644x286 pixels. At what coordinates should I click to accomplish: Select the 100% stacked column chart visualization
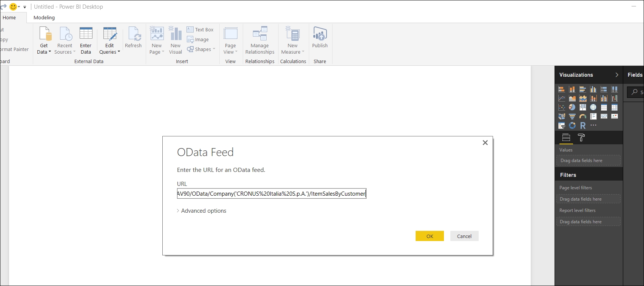(x=615, y=89)
